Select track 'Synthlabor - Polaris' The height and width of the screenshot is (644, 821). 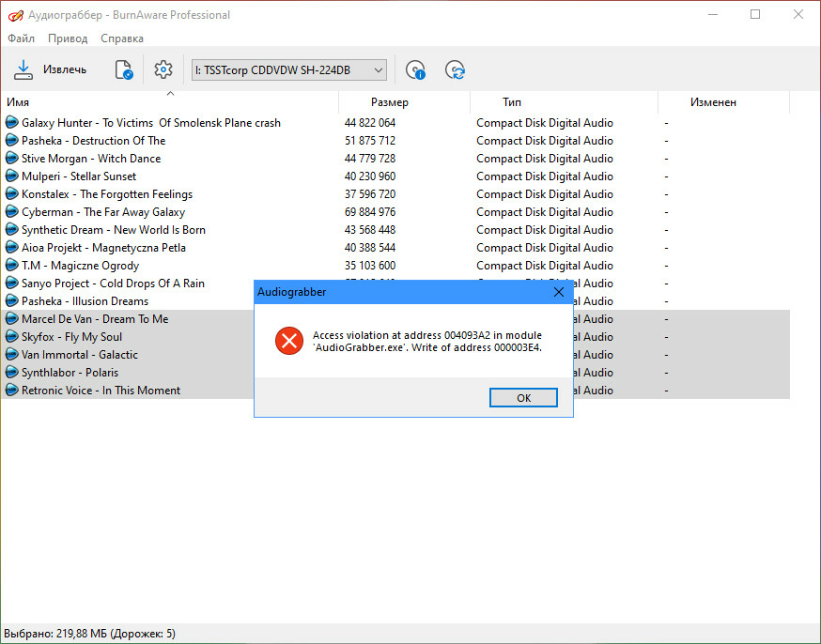coord(70,372)
